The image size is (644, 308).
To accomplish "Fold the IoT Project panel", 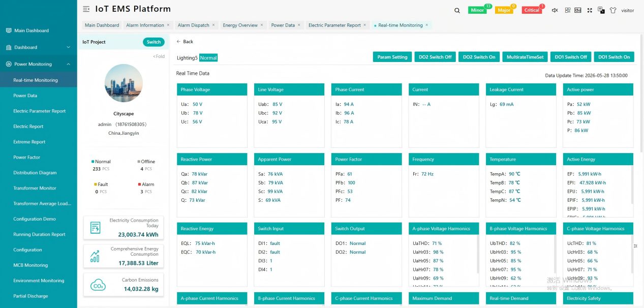I will click(x=159, y=56).
